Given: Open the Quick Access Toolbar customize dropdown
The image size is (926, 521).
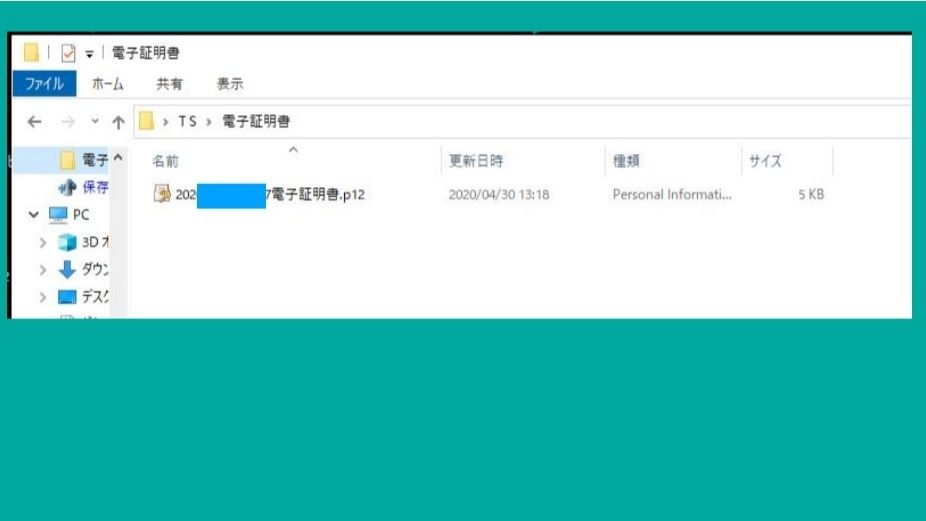Looking at the screenshot, I should 88,54.
